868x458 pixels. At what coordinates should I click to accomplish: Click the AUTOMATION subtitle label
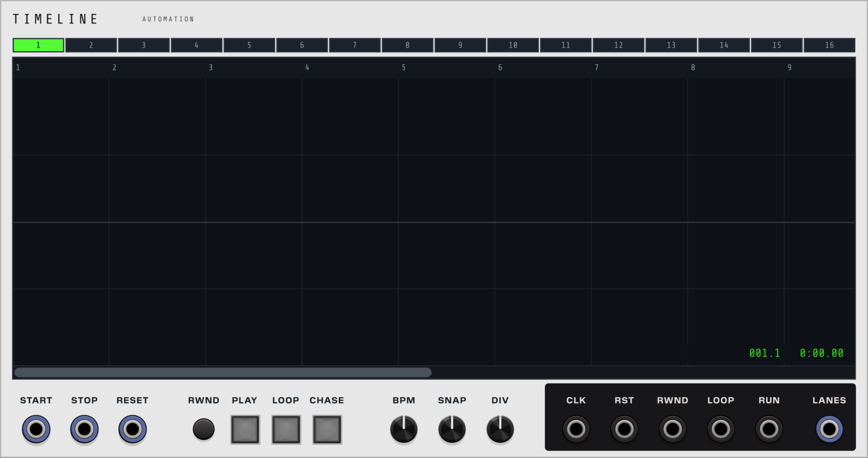168,19
